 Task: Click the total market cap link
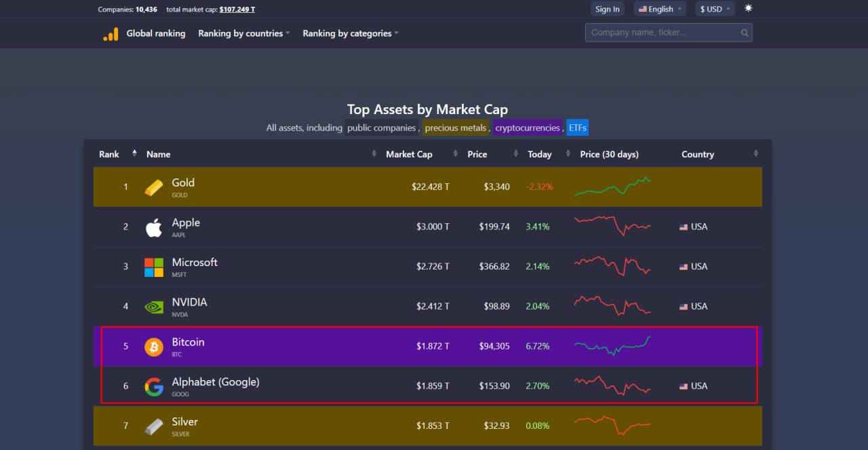[237, 10]
